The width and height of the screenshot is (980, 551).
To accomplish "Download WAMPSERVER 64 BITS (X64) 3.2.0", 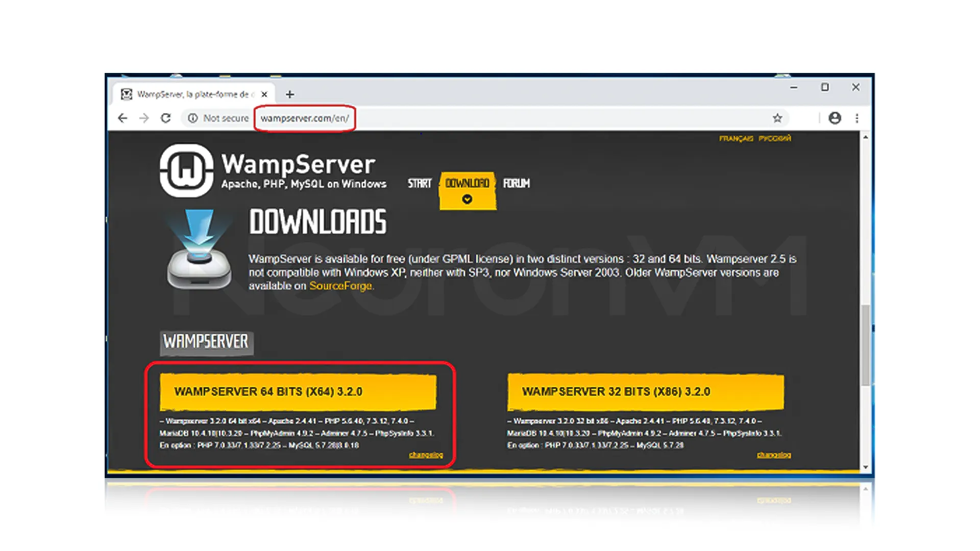I will tap(298, 392).
